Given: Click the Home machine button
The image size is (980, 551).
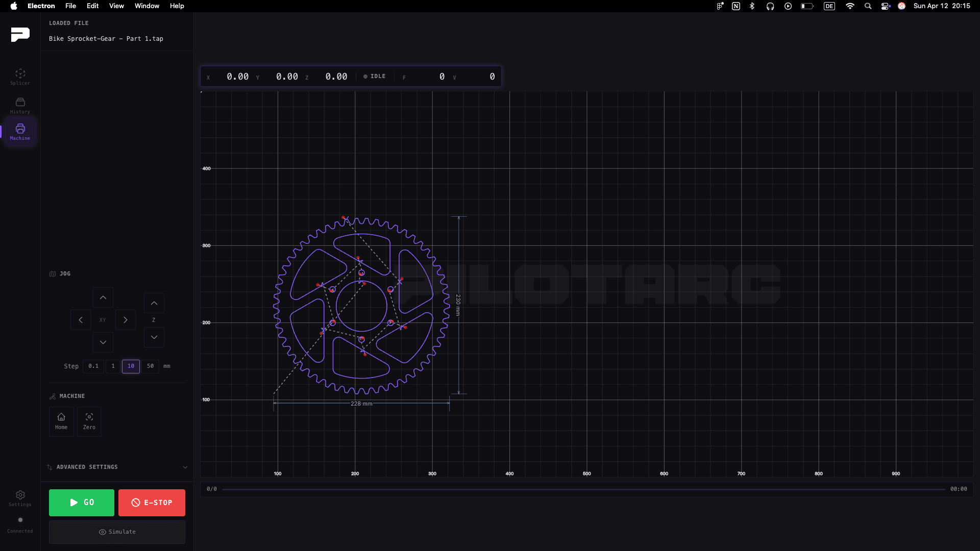Looking at the screenshot, I should pyautogui.click(x=61, y=421).
